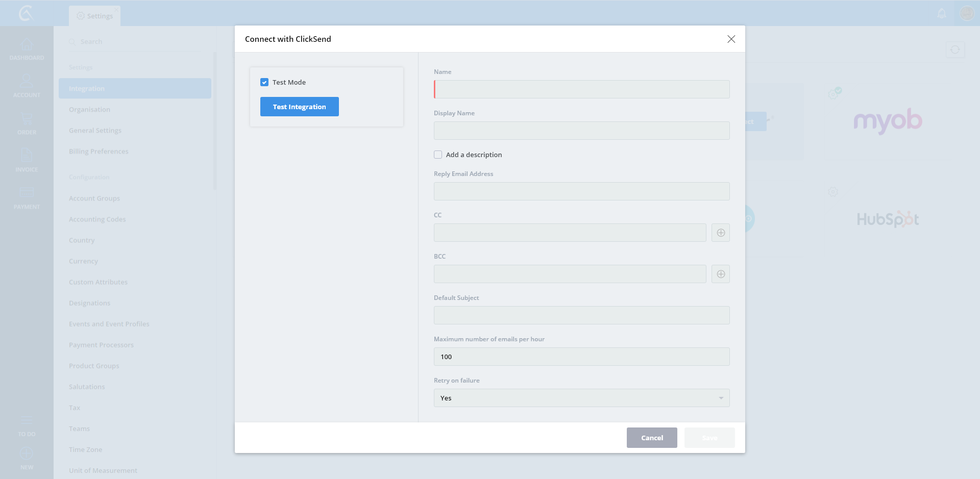This screenshot has width=980, height=479.
Task: Click the Name input field
Action: click(581, 89)
